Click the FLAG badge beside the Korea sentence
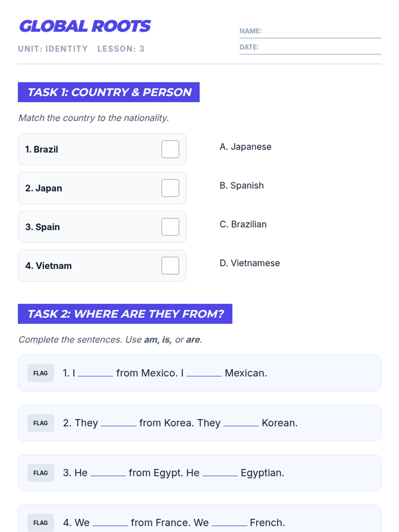This screenshot has width=399, height=532. pyautogui.click(x=41, y=423)
